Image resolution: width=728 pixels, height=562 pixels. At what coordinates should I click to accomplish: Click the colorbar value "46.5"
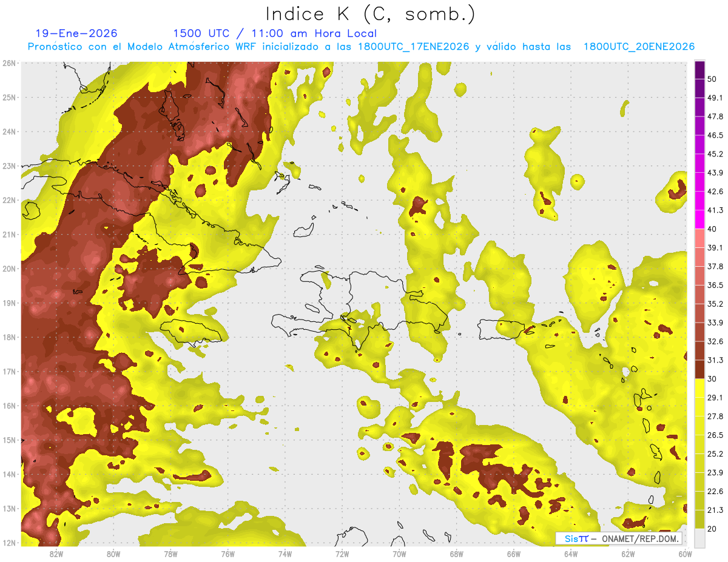click(715, 135)
